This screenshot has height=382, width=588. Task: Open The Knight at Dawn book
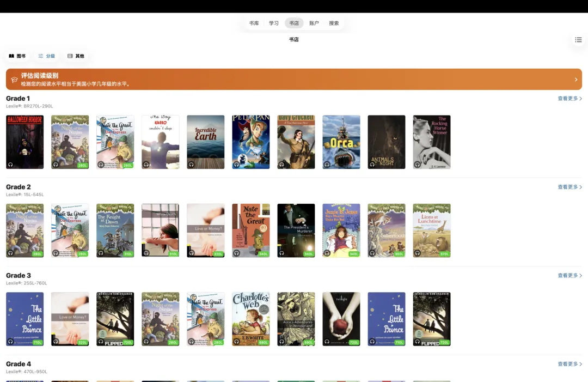(x=115, y=231)
